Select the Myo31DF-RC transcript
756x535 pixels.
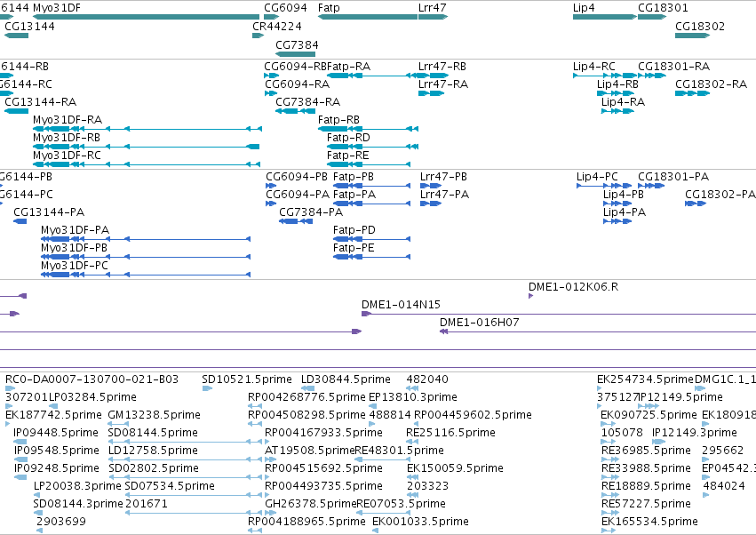click(x=147, y=164)
